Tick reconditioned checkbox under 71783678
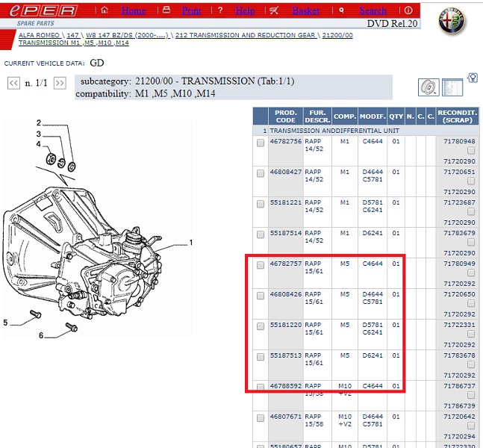Screen dimensions: 483x448 point(470,364)
